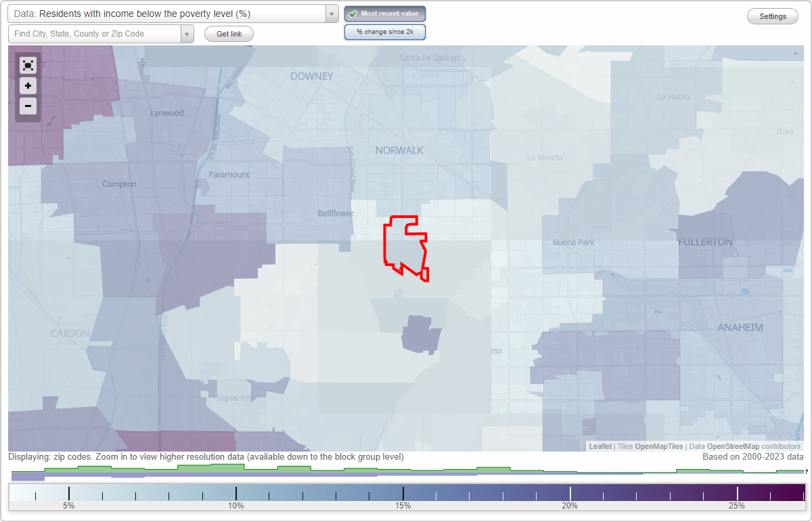This screenshot has height=522, width=812.
Task: Click the fullscreen map expand icon
Action: point(28,65)
